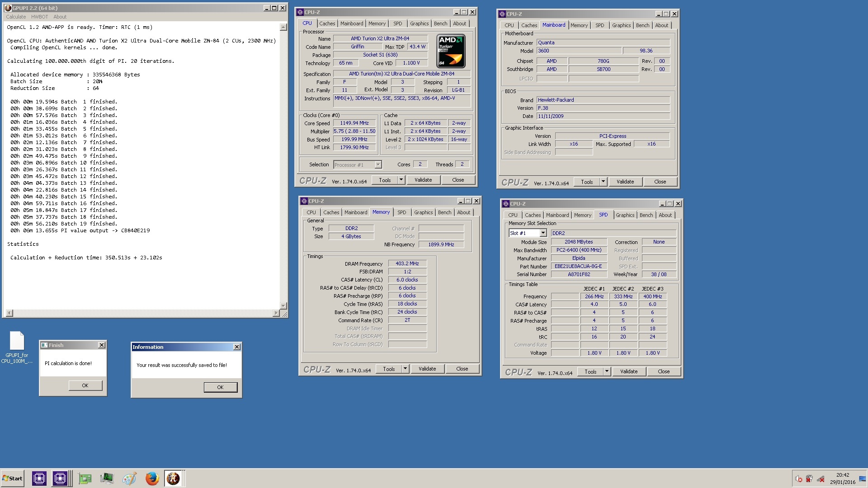Click GPUPI horizontal scrollbar right arrow

coord(276,313)
